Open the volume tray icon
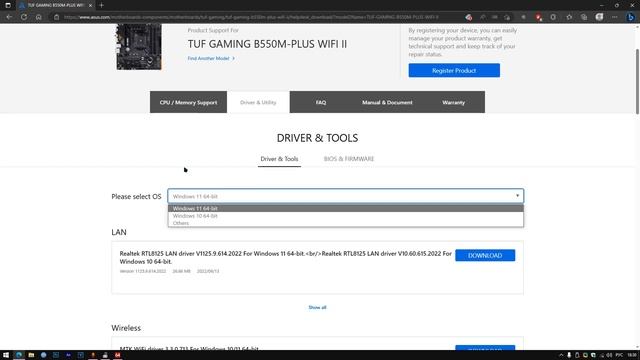Viewport: 640px width, 360px height. (609, 355)
